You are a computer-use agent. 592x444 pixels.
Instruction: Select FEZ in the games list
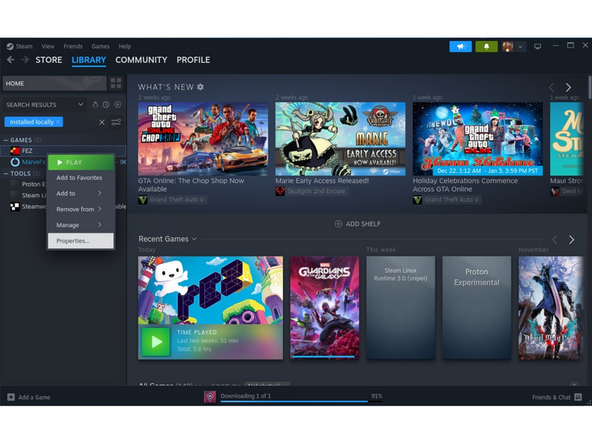click(x=63, y=151)
